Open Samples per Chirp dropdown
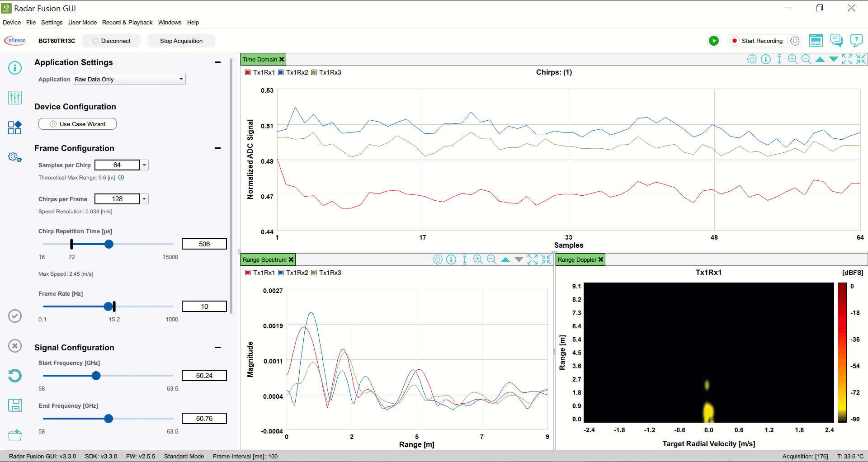The image size is (868, 462). click(144, 165)
